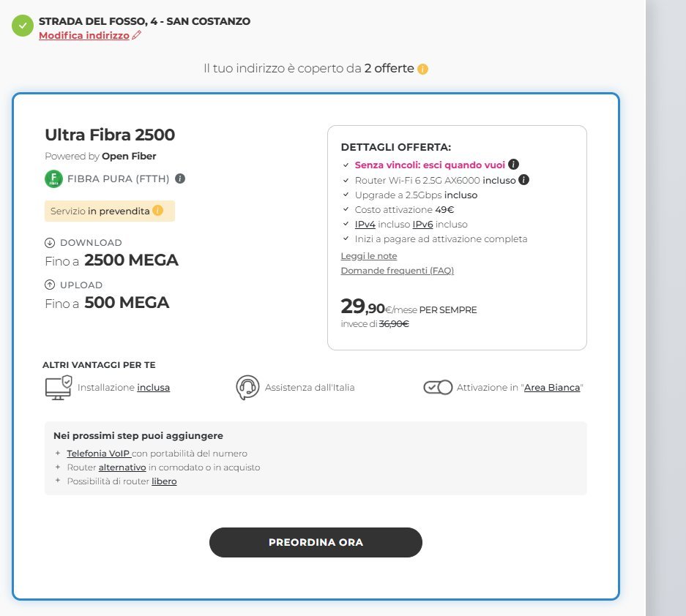Click the monitor installation icon
The image size is (686, 616).
point(59,387)
